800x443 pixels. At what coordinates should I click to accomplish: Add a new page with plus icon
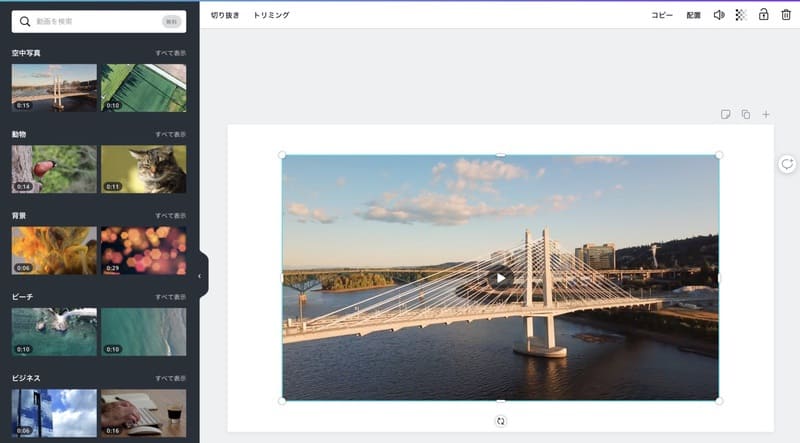coord(766,115)
